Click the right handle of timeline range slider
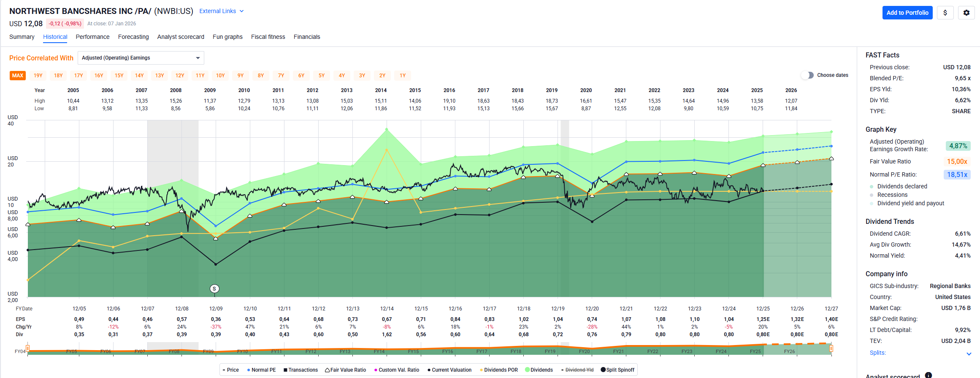Viewport: 980px width, 378px height. pos(831,349)
